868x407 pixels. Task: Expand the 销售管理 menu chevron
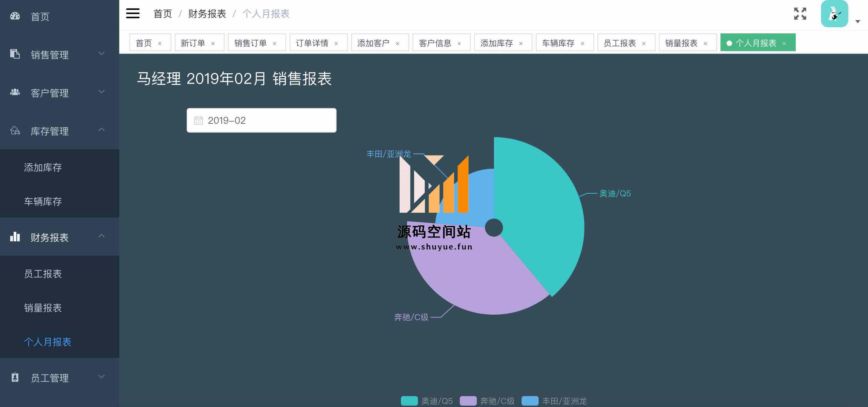tap(102, 54)
